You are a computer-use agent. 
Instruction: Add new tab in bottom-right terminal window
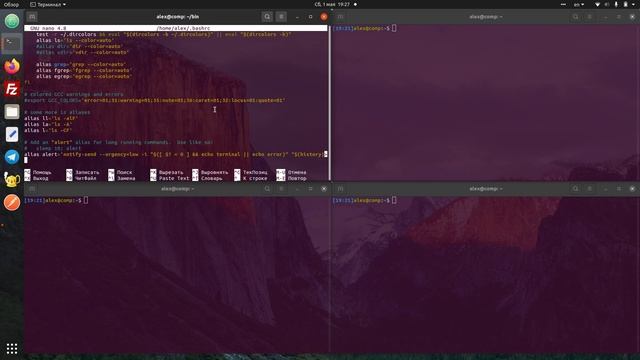point(340,189)
